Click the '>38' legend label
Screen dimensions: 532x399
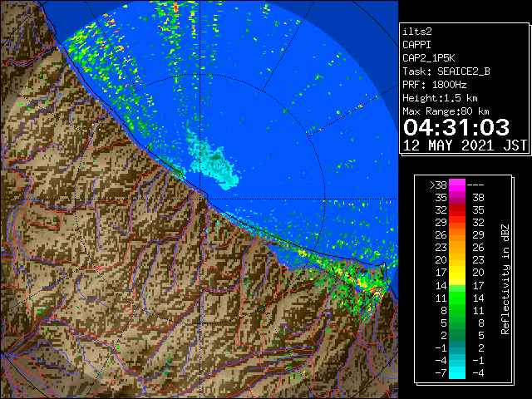point(438,185)
